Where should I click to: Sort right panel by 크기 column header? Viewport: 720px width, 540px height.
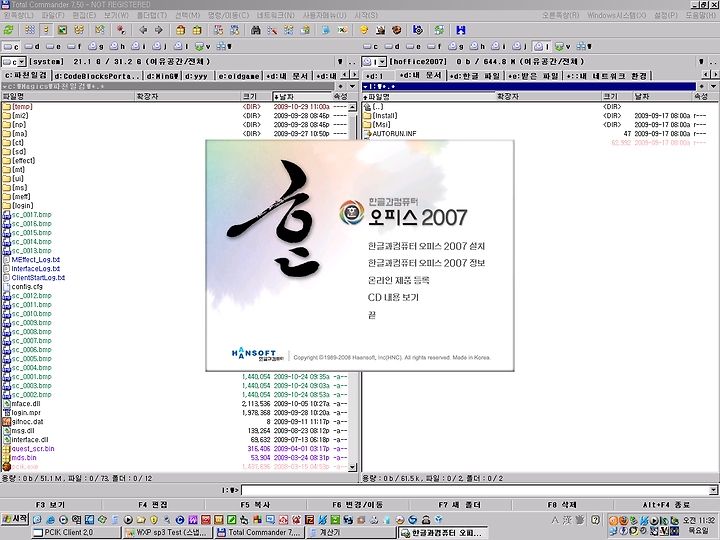click(x=617, y=96)
